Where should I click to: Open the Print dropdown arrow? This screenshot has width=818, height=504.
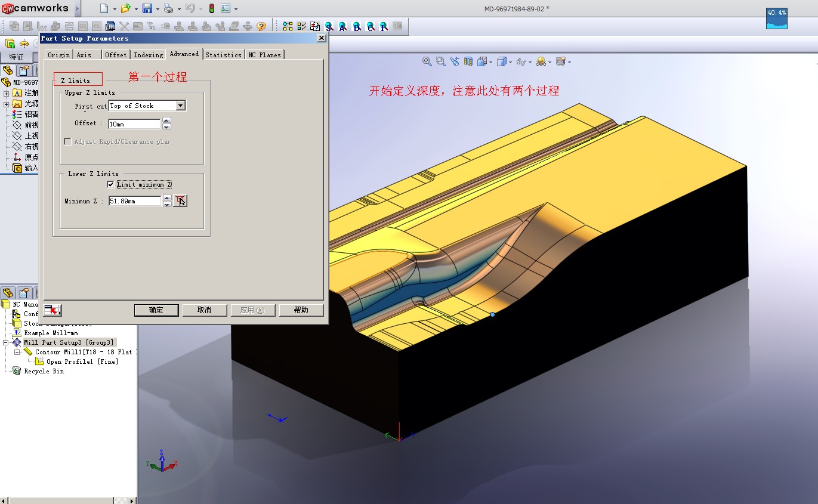[179, 9]
